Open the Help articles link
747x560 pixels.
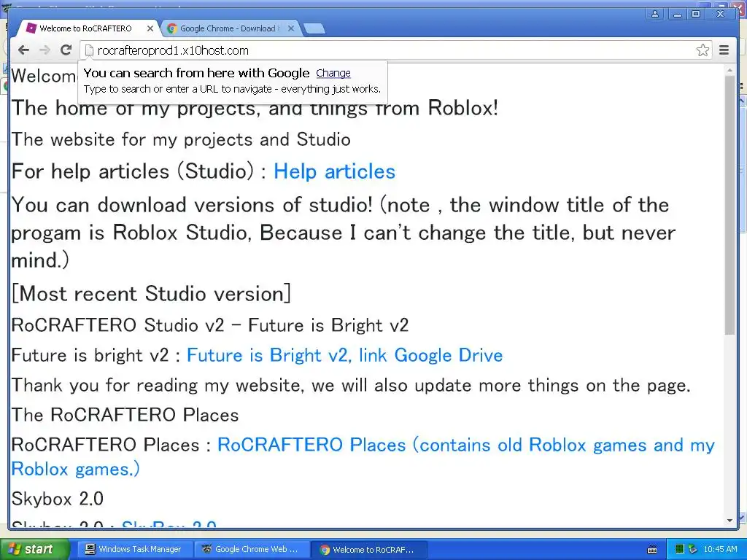(334, 171)
